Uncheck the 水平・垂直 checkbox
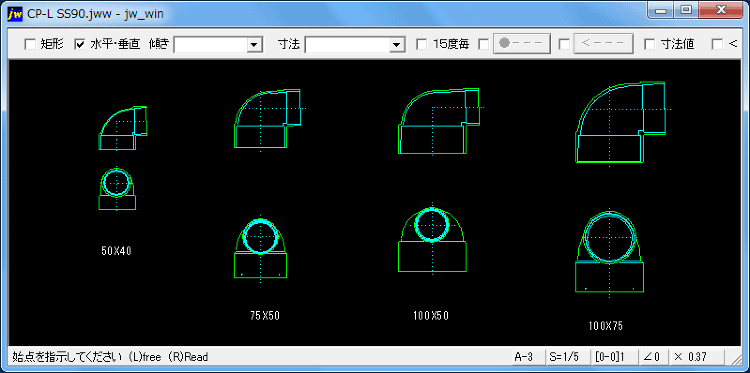 (x=79, y=44)
